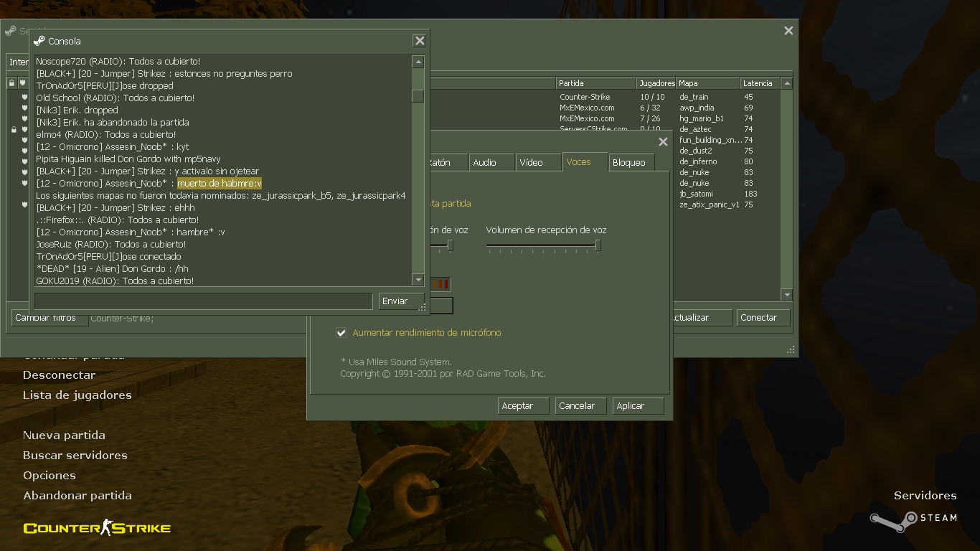The width and height of the screenshot is (980, 551).
Task: Click console scrollbar up arrow
Action: click(418, 62)
